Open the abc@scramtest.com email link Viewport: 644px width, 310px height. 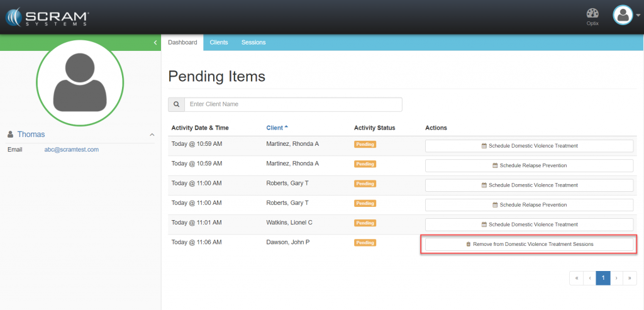[71, 150]
